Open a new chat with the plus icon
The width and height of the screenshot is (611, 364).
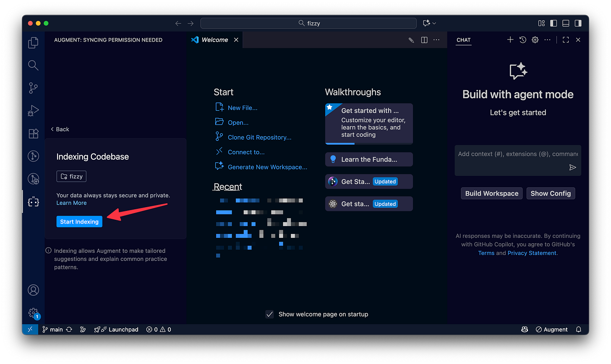[x=510, y=39]
